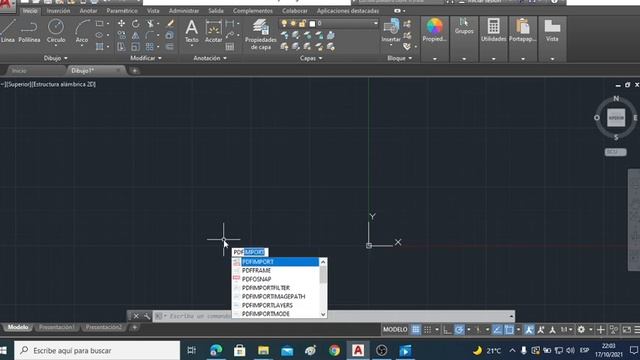Open Propiedades de capa manager
640x360 pixels.
click(260, 34)
